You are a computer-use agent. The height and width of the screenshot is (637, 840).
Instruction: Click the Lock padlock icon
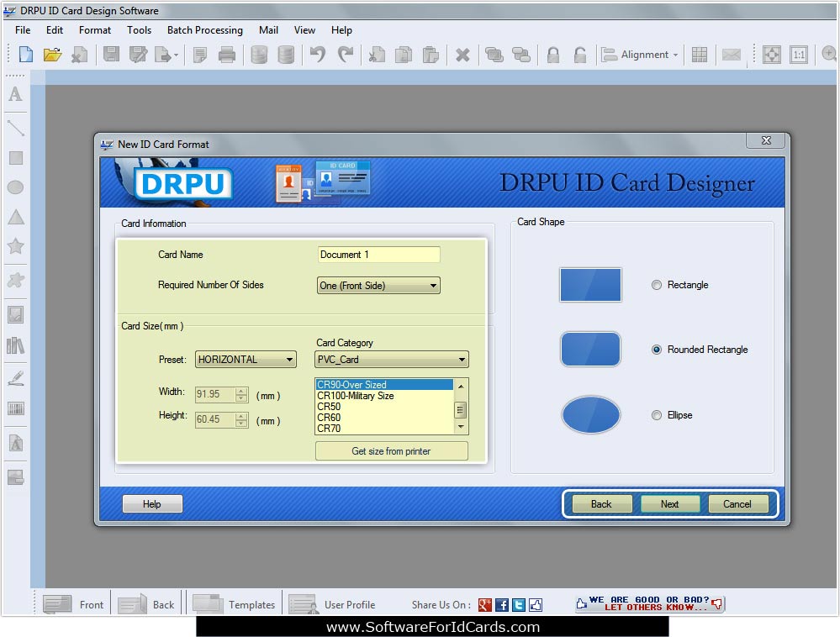553,55
